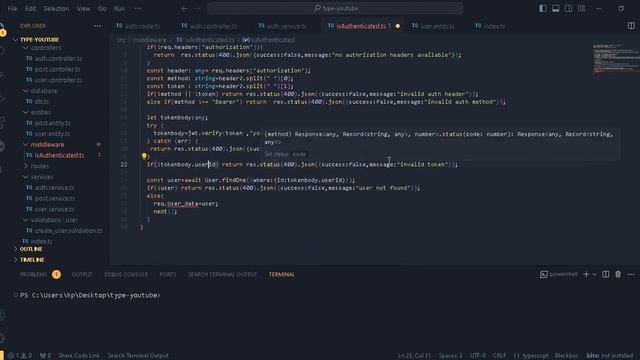Toggle the primary side bar layout icon
Image resolution: width=640 pixels, height=360 pixels.
[x=542, y=8]
